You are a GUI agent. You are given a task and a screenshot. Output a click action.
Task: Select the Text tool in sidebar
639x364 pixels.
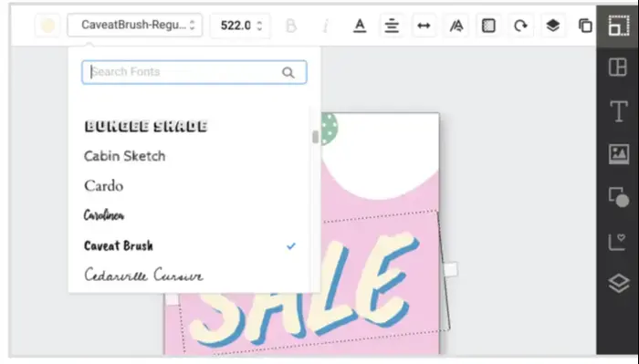pos(618,111)
